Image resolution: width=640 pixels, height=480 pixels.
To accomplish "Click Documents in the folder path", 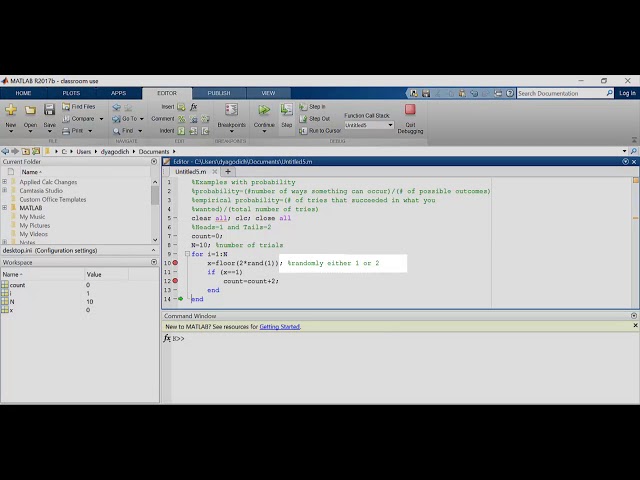I will [154, 151].
